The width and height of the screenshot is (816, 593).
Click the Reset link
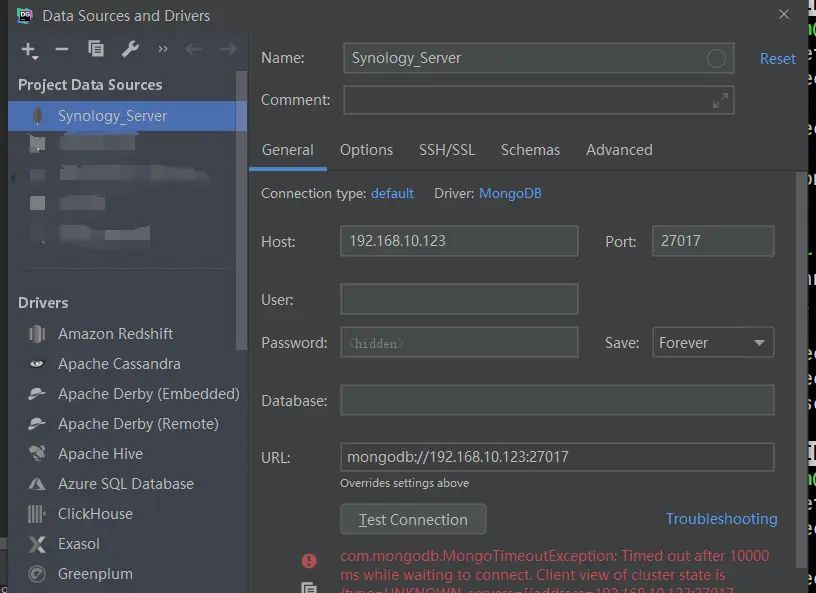pos(777,59)
